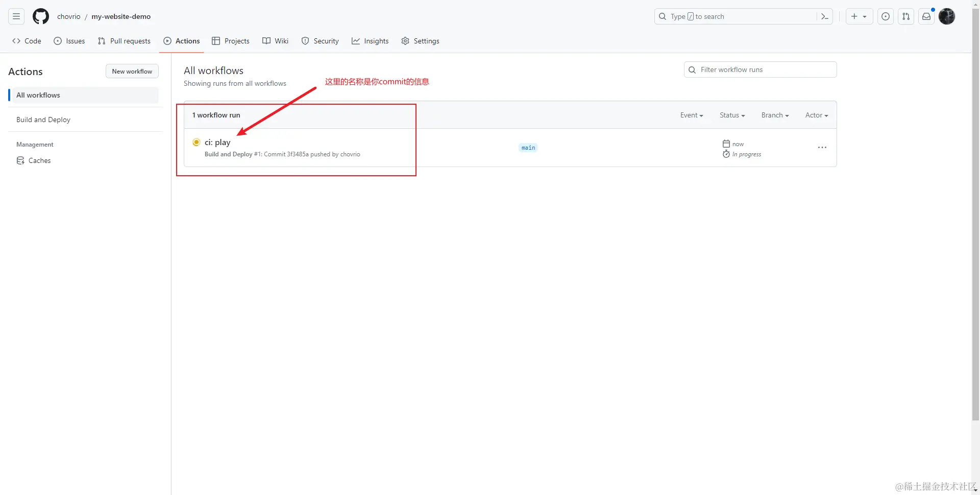Open the user avatar menu
Viewport: 980px width, 495px height.
pyautogui.click(x=947, y=16)
